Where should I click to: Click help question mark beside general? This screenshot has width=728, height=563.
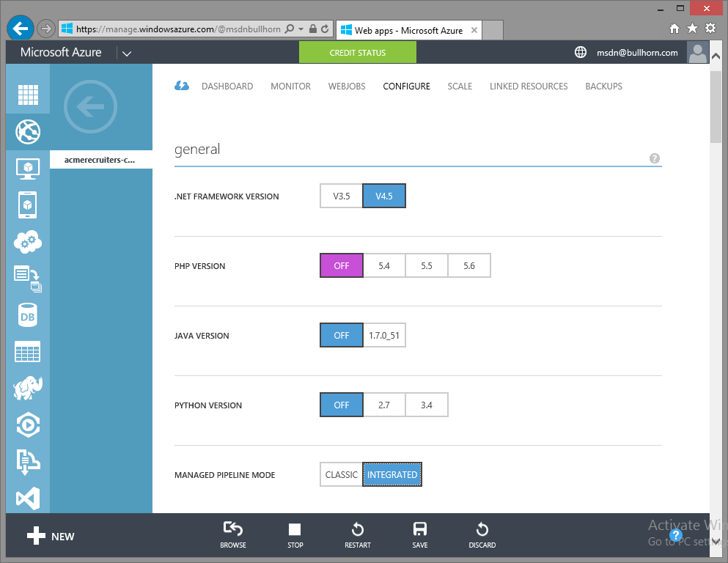(655, 158)
